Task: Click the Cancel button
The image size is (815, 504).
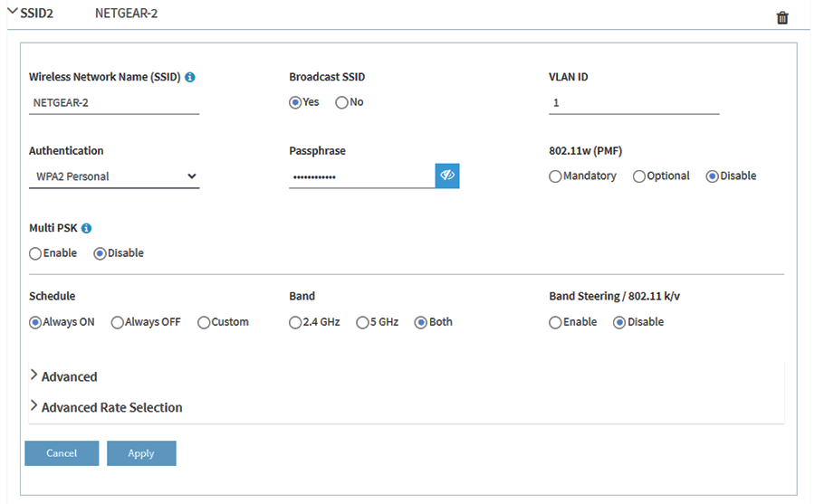Action: click(x=62, y=453)
